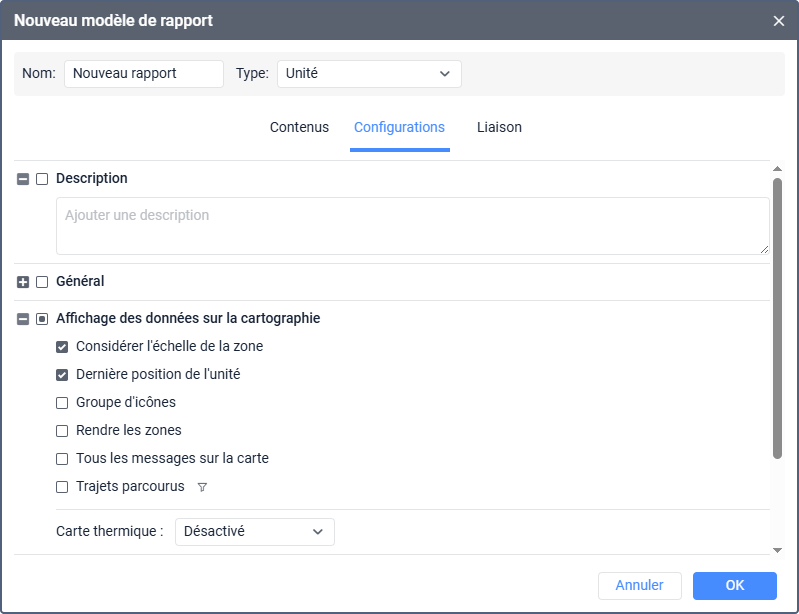The image size is (799, 614).
Task: Collapse the Affichage des données sur la cartographie section
Action: [23, 319]
